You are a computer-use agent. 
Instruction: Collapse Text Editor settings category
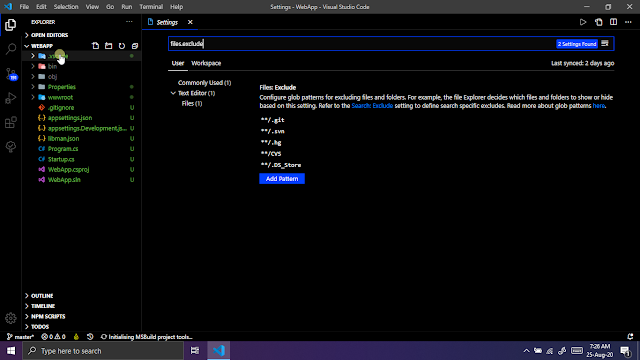click(x=173, y=93)
